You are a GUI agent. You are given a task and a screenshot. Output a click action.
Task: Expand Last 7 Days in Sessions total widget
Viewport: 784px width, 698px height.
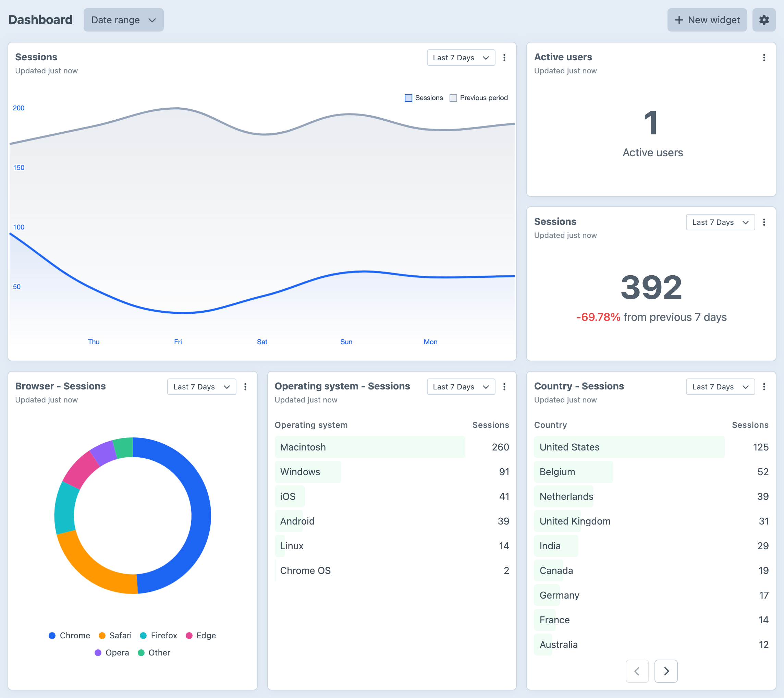[720, 222]
